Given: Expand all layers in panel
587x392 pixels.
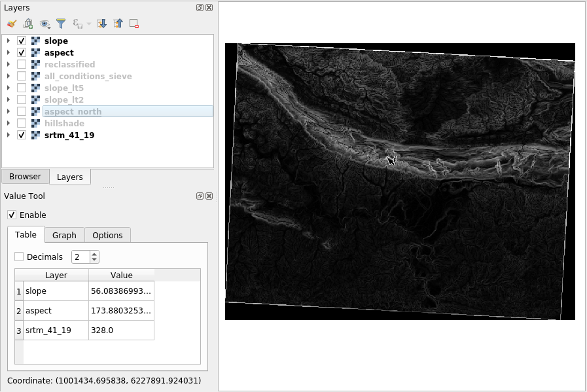Looking at the screenshot, I should point(102,24).
